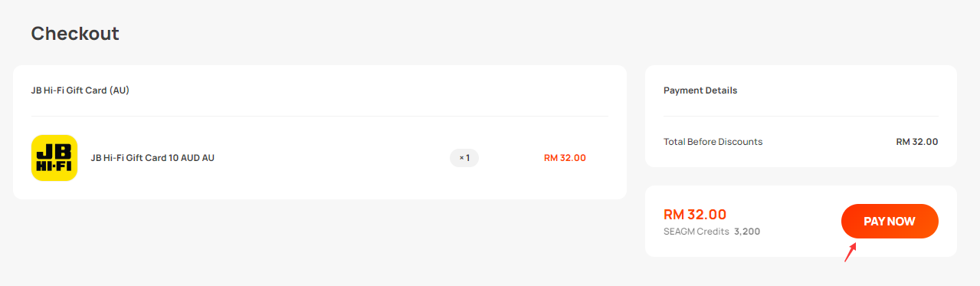The height and width of the screenshot is (286, 980).
Task: Click the HI-FI text in the logo
Action: pos(54,166)
